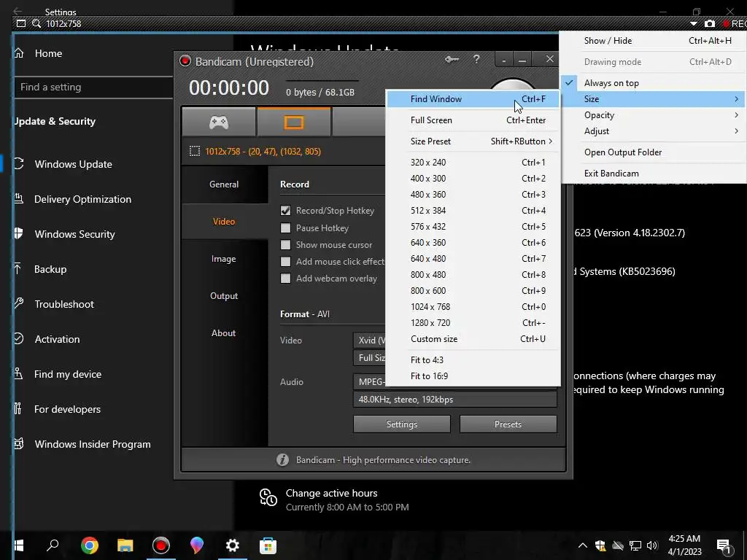This screenshot has width=747, height=560.
Task: Toggle Always on top option
Action: tap(653, 83)
